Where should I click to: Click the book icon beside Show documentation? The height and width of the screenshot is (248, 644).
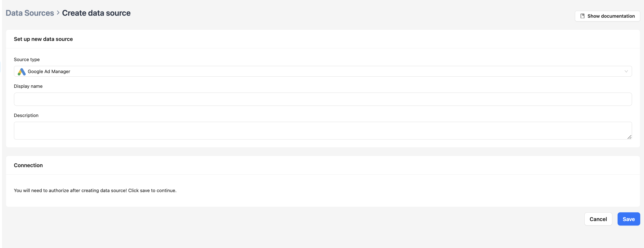[582, 16]
